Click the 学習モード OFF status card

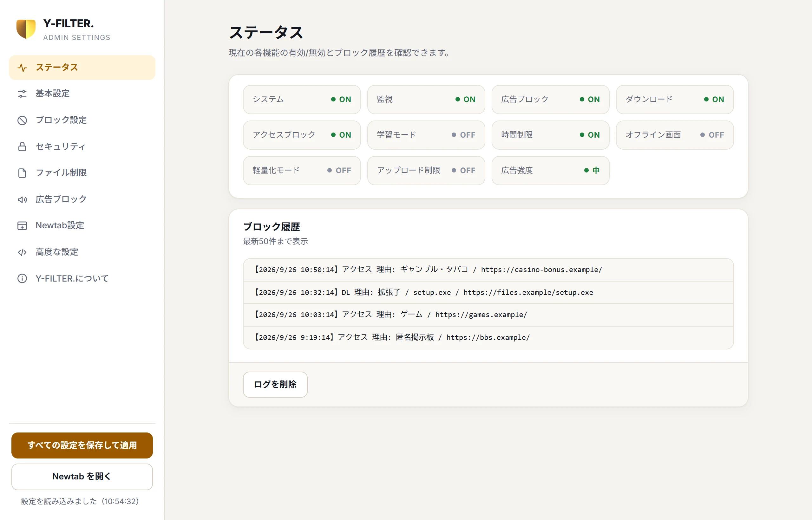[426, 135]
